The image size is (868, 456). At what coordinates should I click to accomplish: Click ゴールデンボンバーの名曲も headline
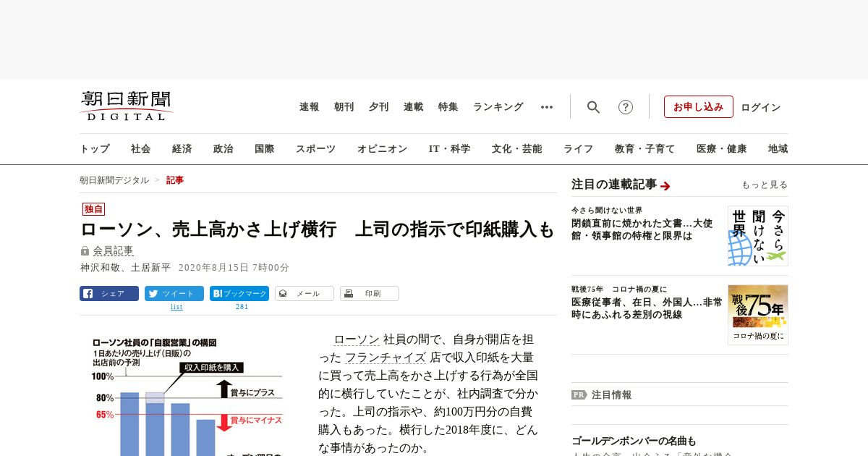click(x=634, y=441)
